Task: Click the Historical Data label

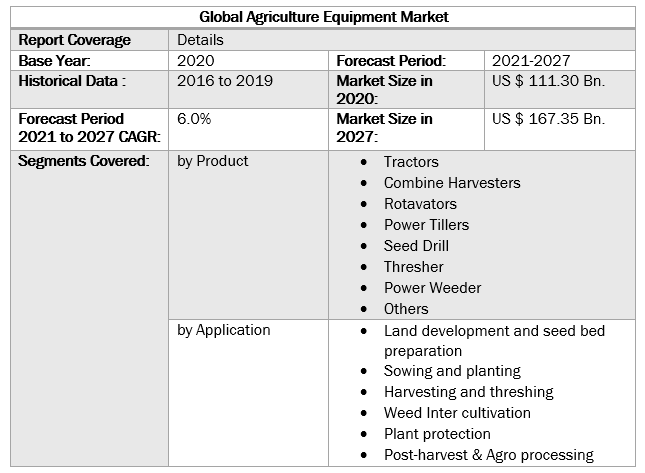Action: [72, 80]
